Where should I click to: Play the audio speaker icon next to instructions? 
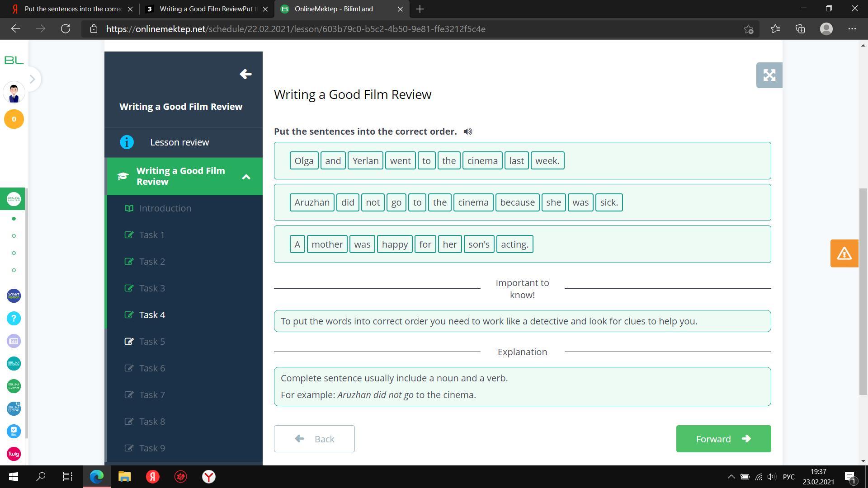[x=468, y=131]
